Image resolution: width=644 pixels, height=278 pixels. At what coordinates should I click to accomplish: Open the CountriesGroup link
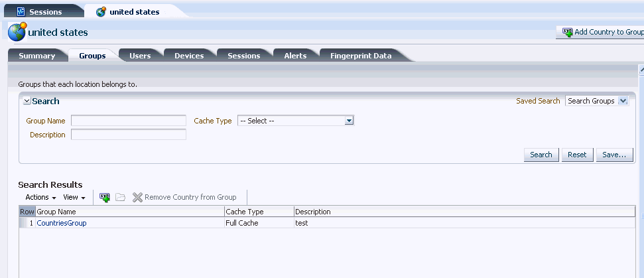click(x=62, y=224)
